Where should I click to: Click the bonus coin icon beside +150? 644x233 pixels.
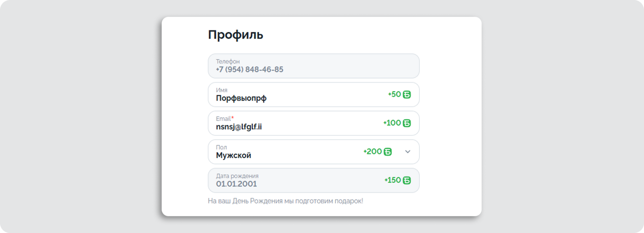407,180
